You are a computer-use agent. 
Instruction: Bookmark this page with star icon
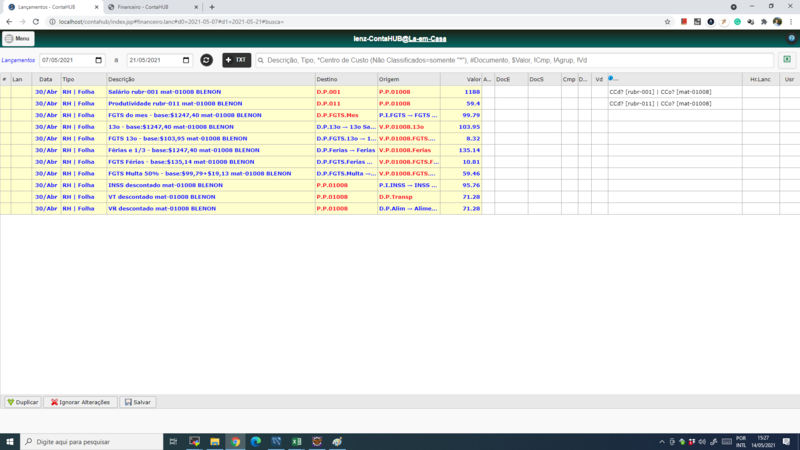(667, 22)
